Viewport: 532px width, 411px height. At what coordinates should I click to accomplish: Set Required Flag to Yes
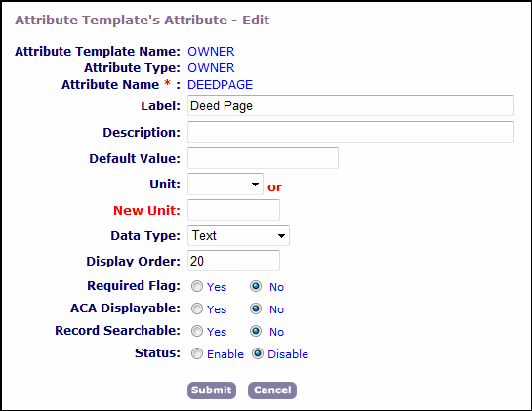click(197, 286)
